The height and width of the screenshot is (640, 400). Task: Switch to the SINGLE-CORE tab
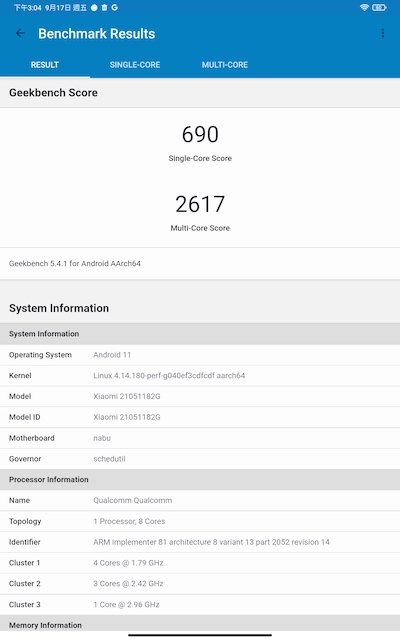pyautogui.click(x=135, y=65)
